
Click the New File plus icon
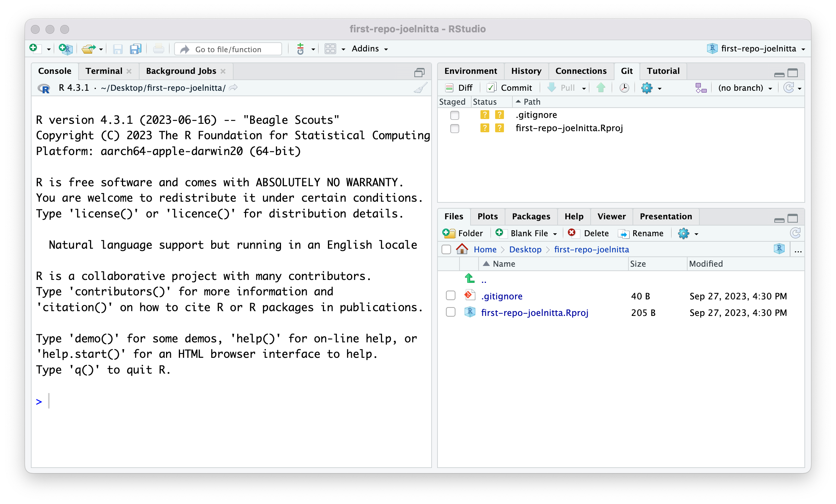(34, 48)
